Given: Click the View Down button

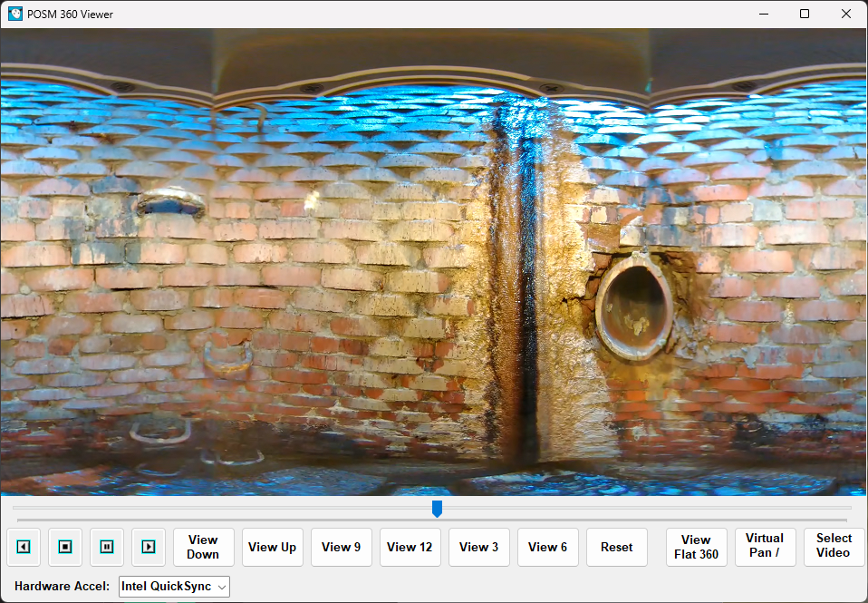Looking at the screenshot, I should point(204,547).
